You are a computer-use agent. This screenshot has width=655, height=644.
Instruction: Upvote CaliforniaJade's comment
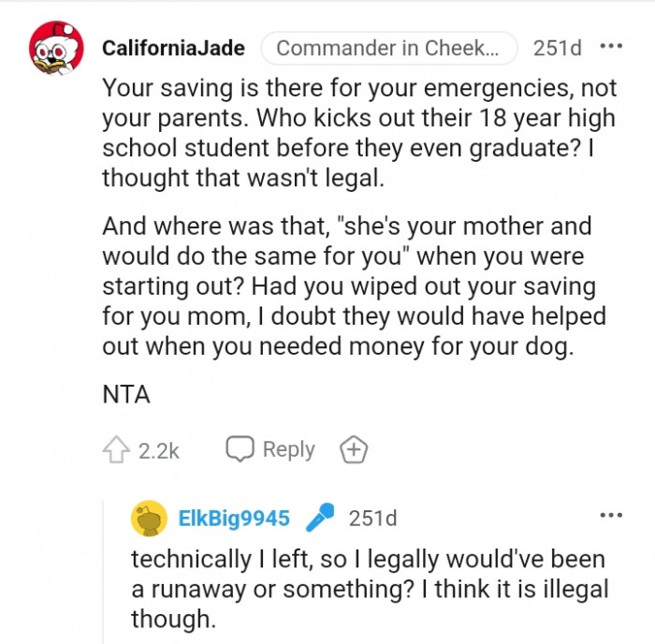click(116, 450)
